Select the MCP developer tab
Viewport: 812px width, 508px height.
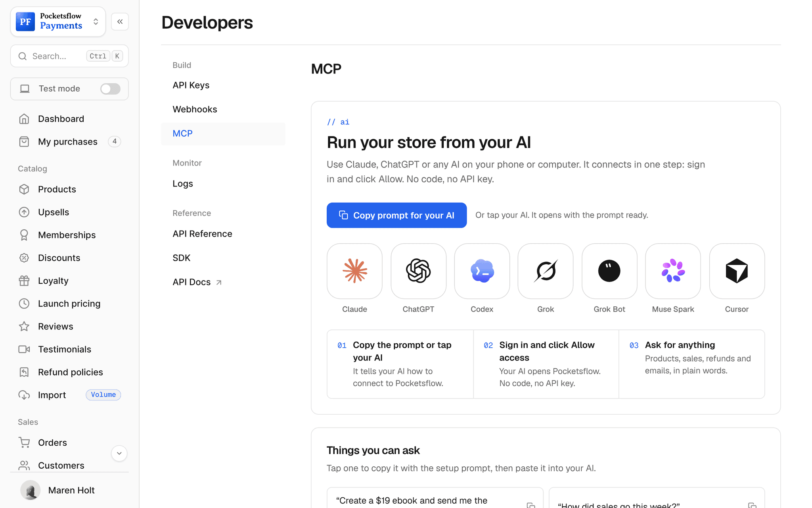223,134
